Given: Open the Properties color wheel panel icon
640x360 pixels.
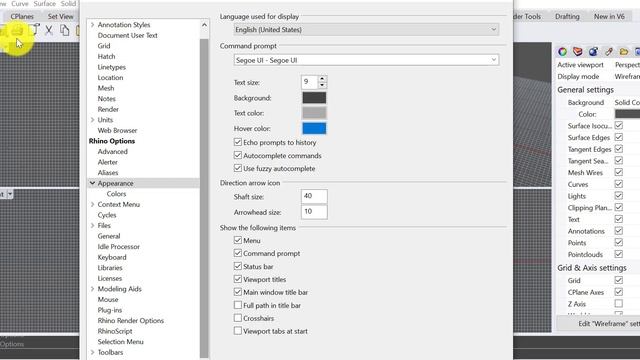Looking at the screenshot, I should (562, 52).
